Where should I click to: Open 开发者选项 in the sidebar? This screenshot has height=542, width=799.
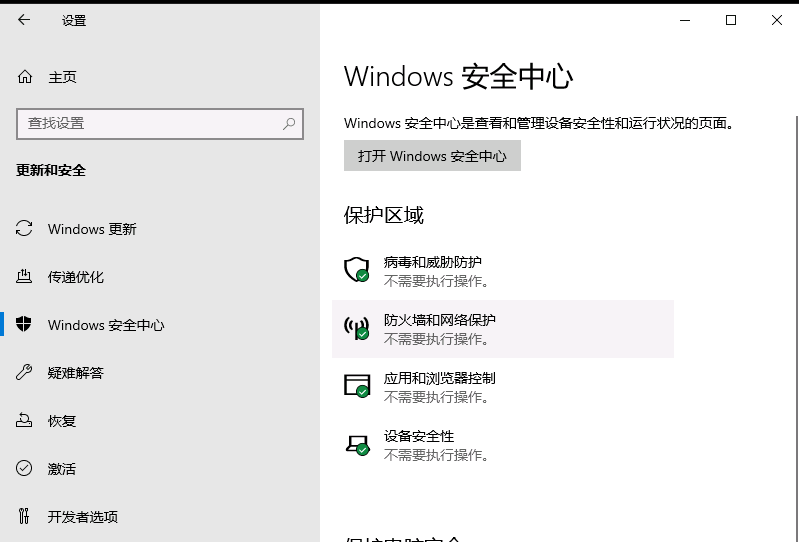83,517
